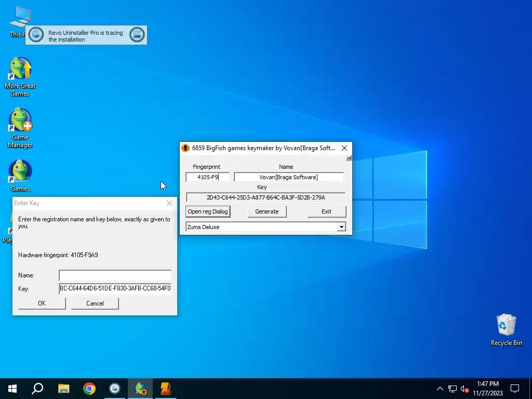532x399 pixels.
Task: Click the Exit button in keymaker
Action: (x=326, y=211)
